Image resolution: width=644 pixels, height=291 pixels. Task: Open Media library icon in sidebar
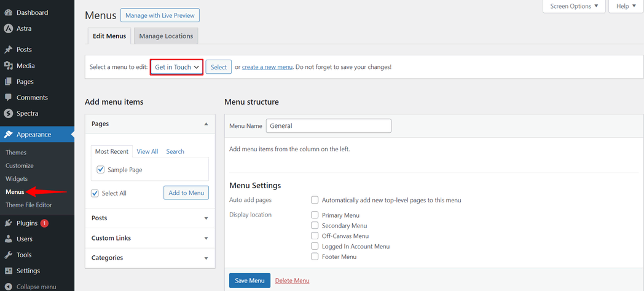[9, 66]
